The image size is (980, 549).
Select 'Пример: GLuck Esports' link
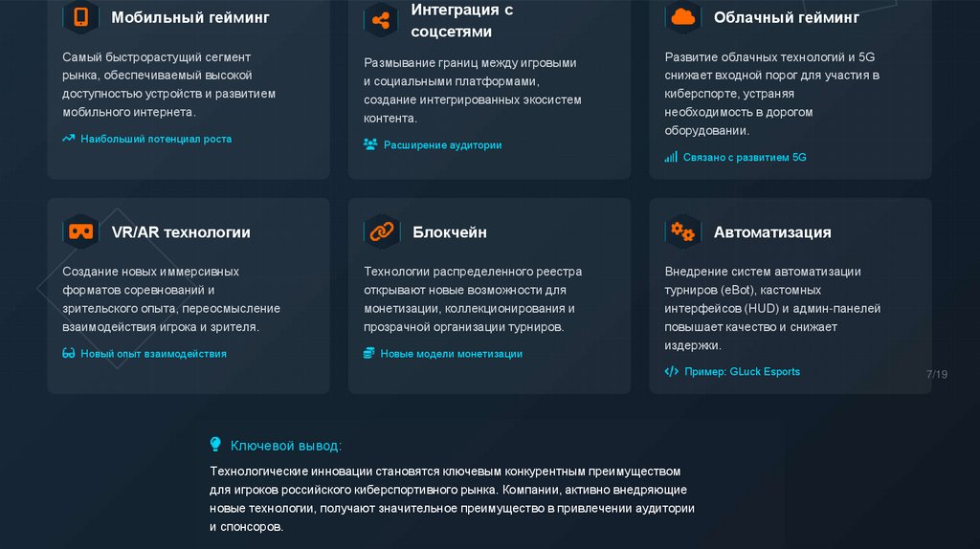coord(742,371)
